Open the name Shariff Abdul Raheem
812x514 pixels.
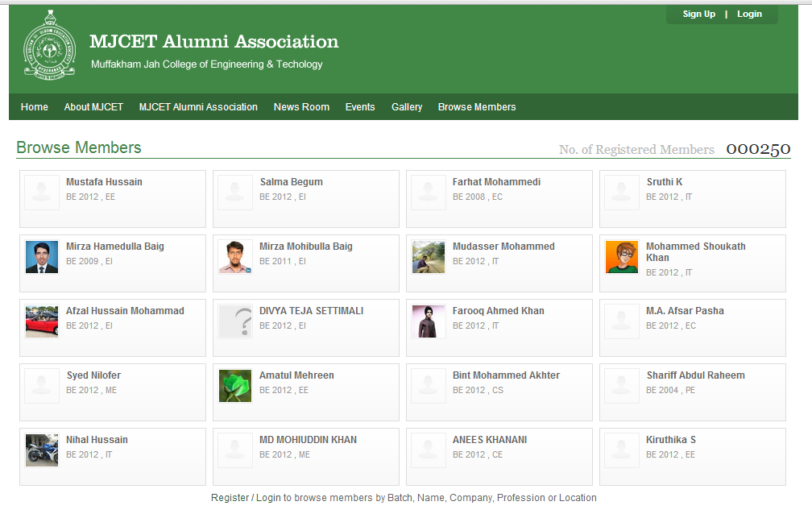tap(695, 375)
